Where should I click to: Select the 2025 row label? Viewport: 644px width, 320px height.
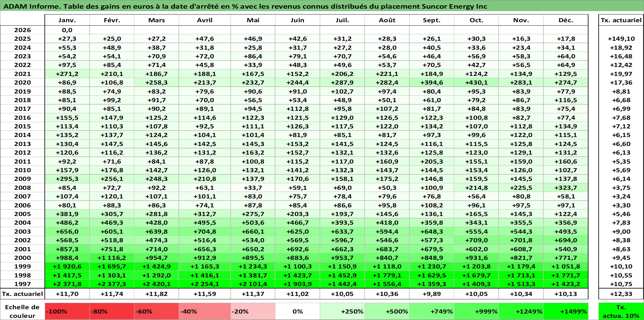pos(23,39)
